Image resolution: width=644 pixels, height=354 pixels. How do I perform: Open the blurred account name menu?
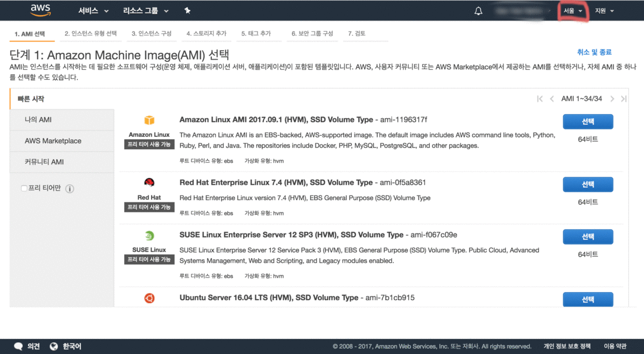coord(520,11)
